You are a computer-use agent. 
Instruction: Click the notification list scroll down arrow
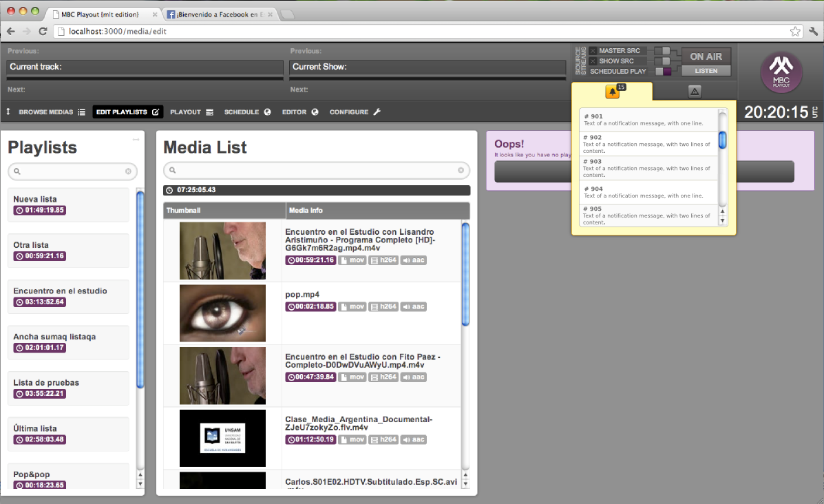[723, 221]
